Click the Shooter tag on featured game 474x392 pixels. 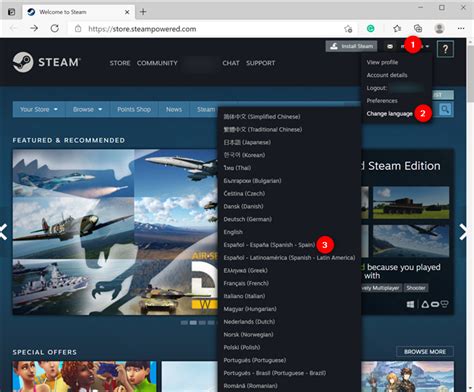[416, 288]
